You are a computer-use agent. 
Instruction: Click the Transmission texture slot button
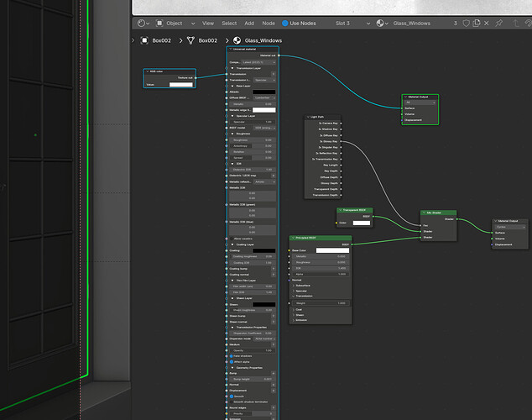(273, 74)
